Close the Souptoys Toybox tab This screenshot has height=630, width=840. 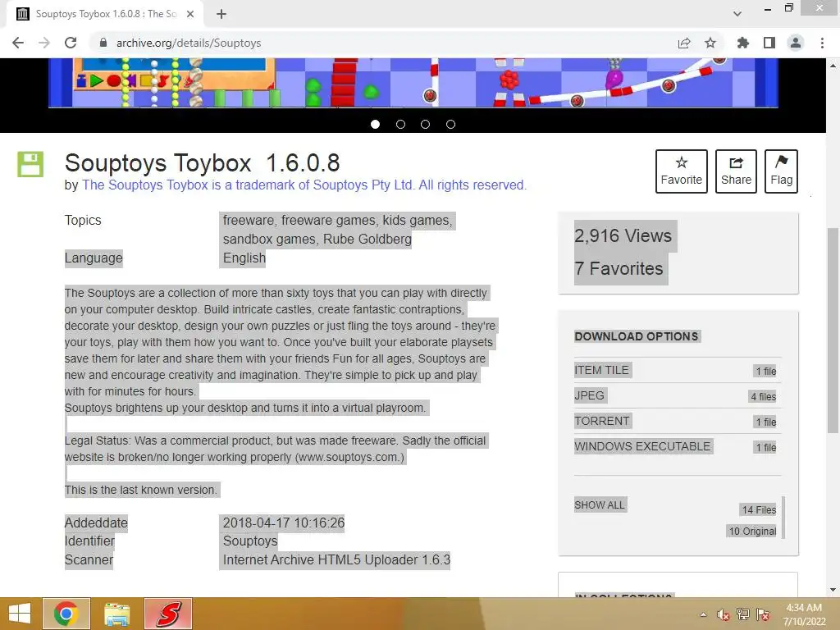click(x=190, y=14)
